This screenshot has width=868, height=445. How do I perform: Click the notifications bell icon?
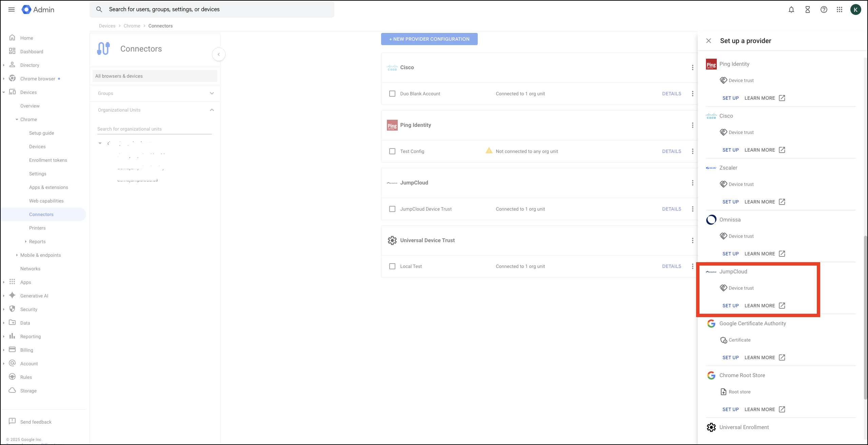click(x=791, y=9)
